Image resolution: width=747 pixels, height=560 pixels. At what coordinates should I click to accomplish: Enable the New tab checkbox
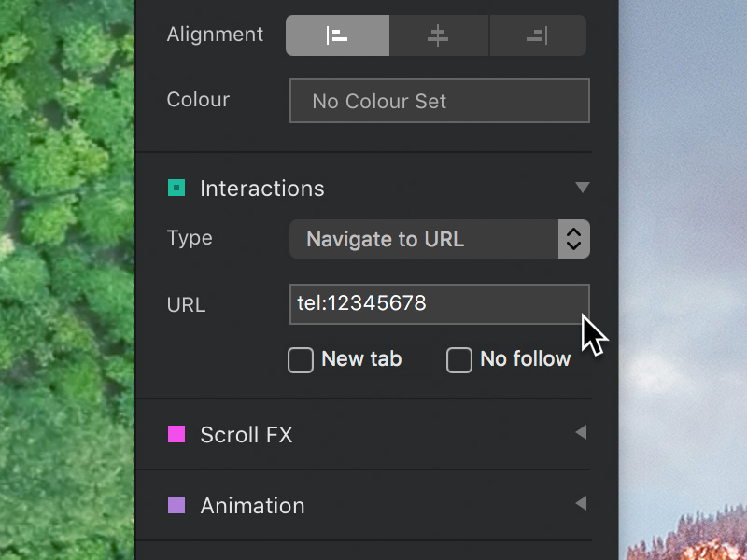tap(301, 360)
